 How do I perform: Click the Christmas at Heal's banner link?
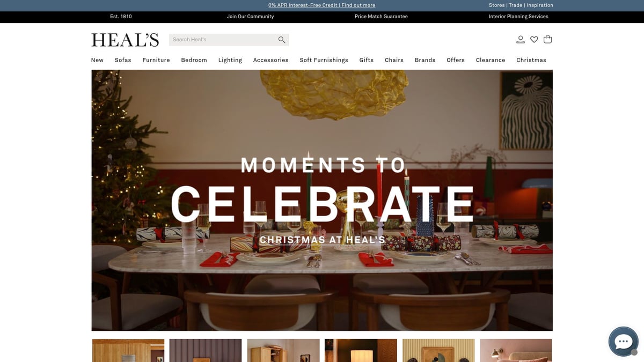[x=322, y=240]
